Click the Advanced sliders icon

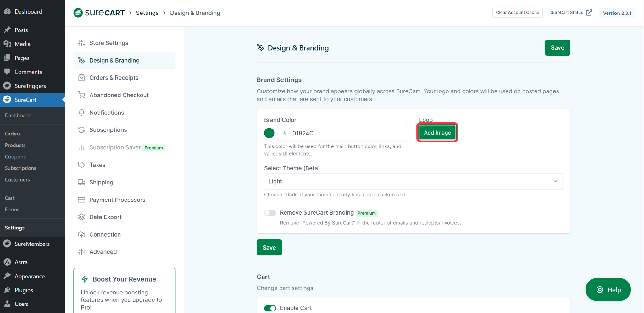click(x=81, y=252)
